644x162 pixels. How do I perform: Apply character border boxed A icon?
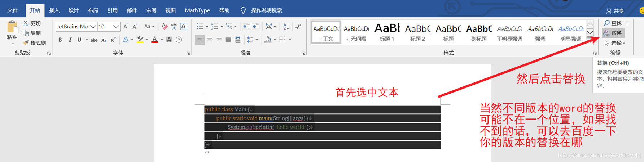click(x=184, y=26)
